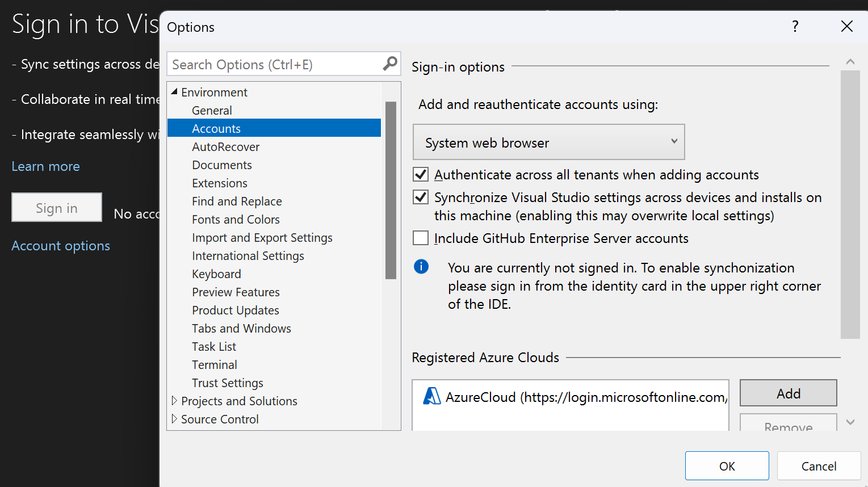Click the blue information icon
The height and width of the screenshot is (487, 868).
tap(421, 266)
